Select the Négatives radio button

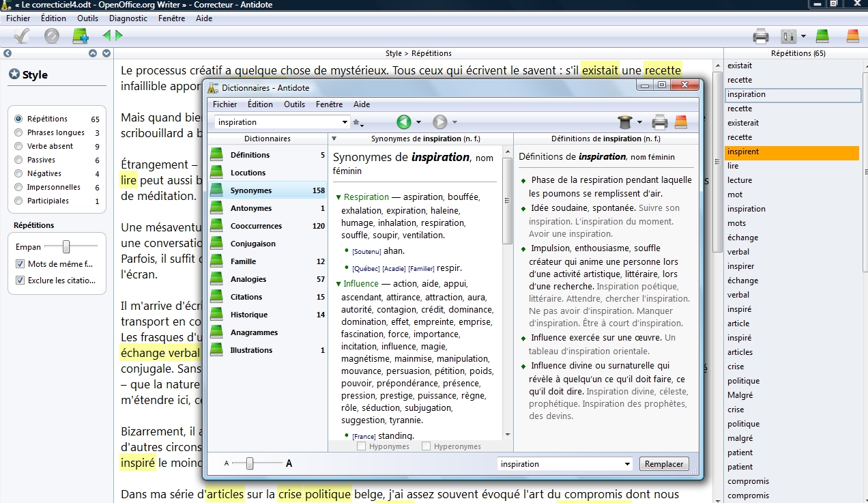(x=18, y=173)
